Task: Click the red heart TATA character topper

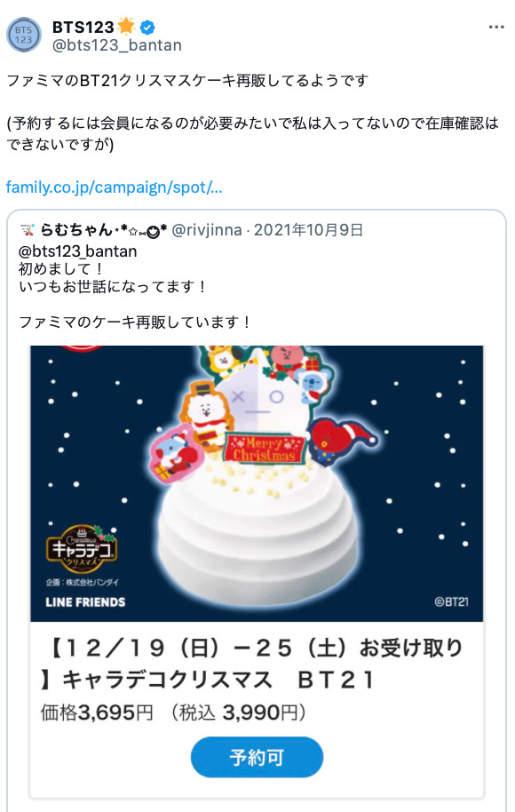Action: (342, 440)
